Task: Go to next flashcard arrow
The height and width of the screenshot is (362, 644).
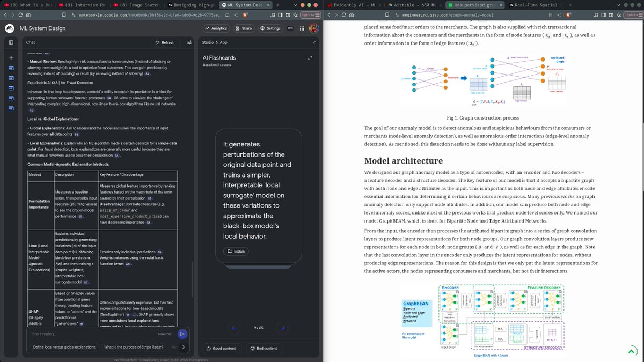Action: [283, 328]
